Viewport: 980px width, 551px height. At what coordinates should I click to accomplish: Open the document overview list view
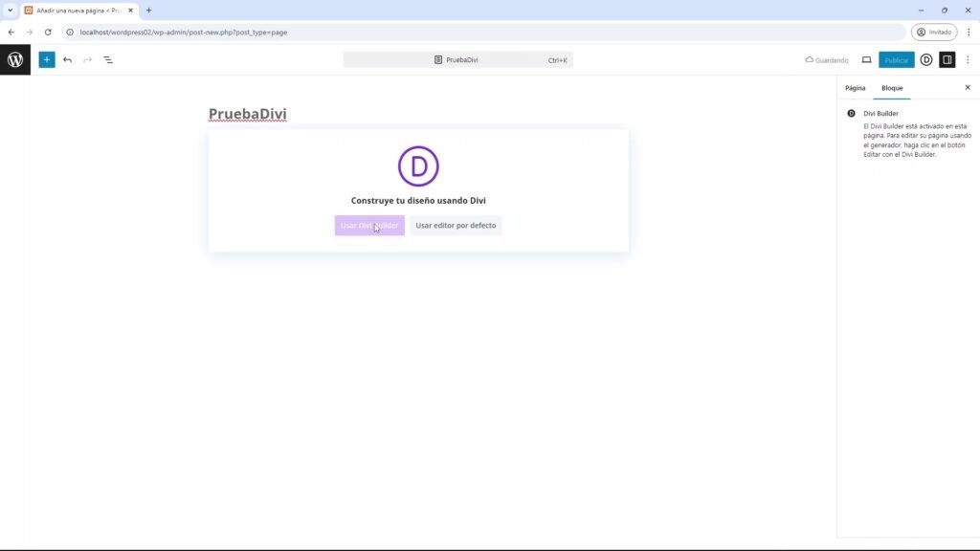point(108,60)
